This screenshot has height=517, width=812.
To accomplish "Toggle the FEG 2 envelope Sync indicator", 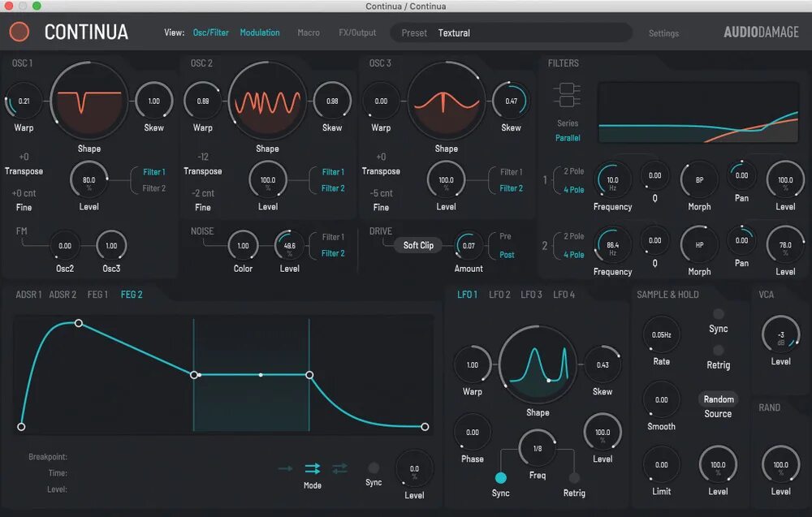I will (374, 467).
